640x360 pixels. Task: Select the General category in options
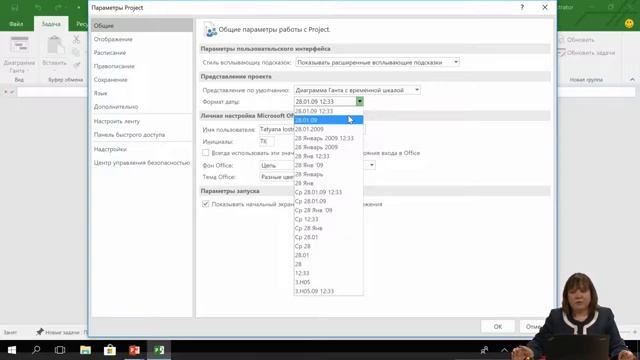pos(142,25)
